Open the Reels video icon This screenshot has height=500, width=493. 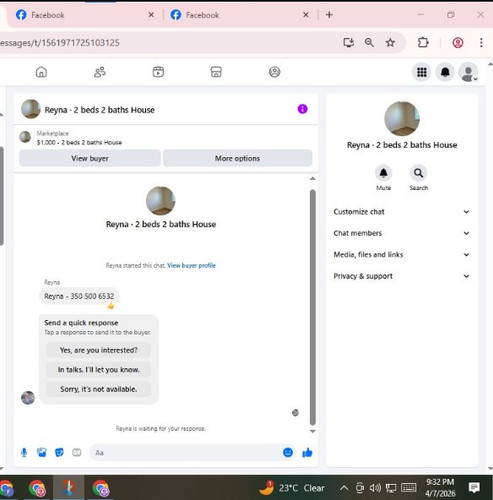158,72
